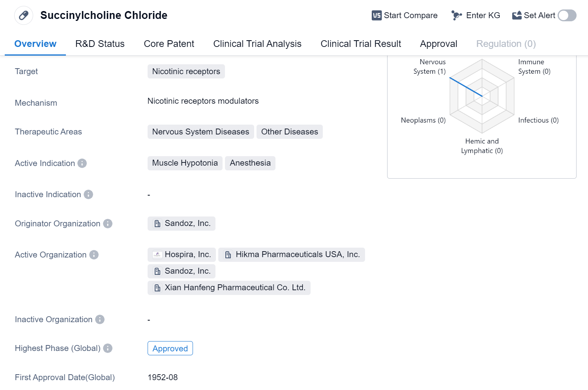Open the Enter KG graph icon

click(457, 15)
